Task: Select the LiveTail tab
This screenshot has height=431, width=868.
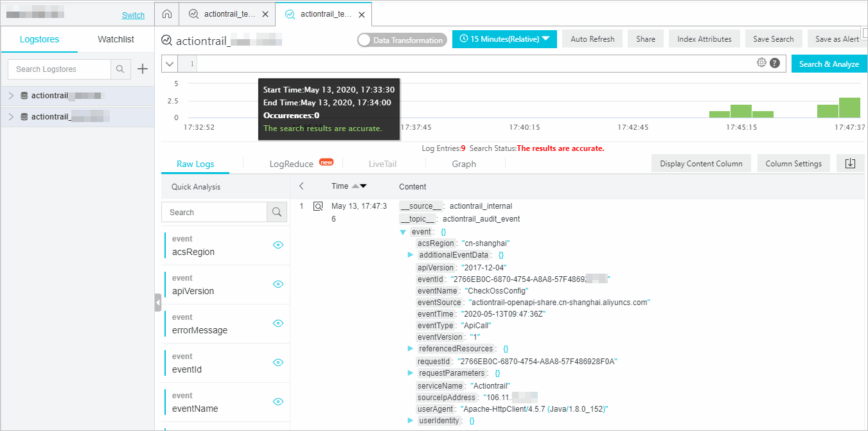Action: pyautogui.click(x=382, y=164)
